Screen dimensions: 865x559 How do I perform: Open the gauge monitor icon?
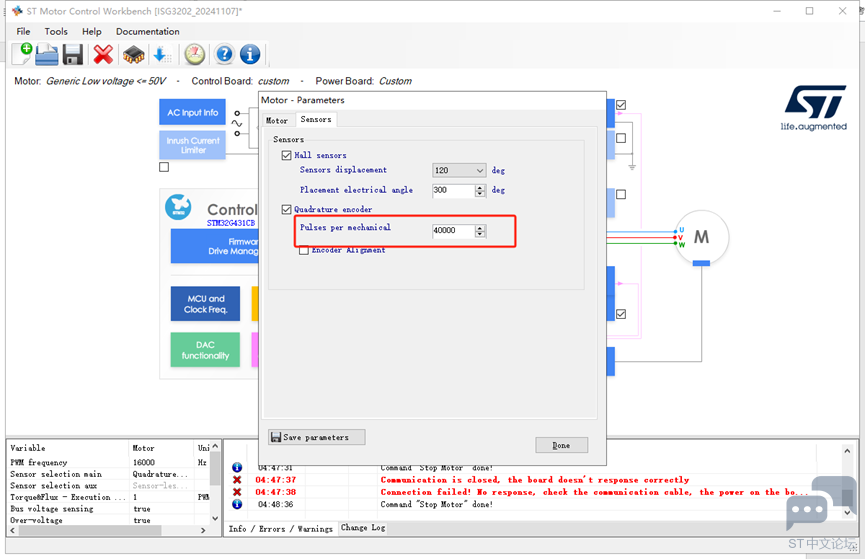[x=195, y=54]
